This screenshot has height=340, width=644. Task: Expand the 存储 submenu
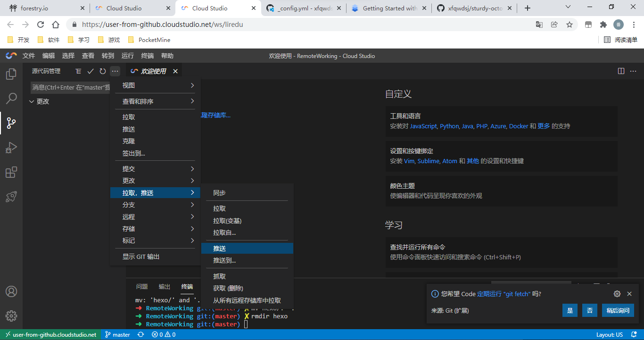(x=155, y=229)
